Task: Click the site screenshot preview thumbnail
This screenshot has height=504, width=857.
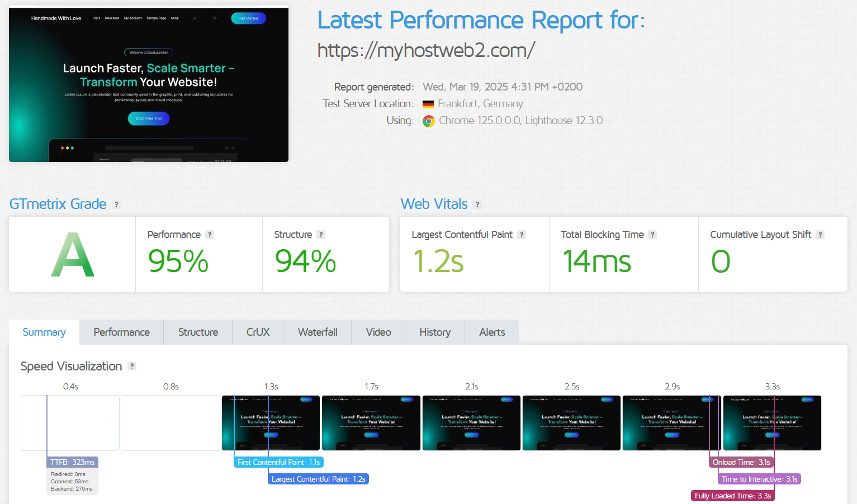Action: point(149,85)
